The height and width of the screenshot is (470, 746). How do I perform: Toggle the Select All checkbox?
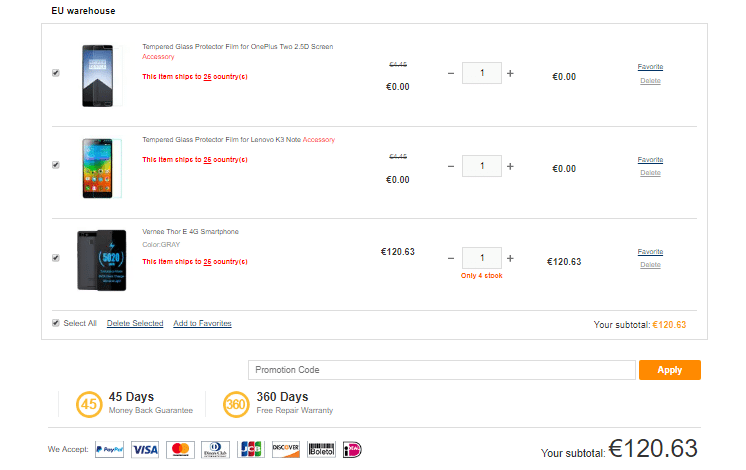tap(56, 323)
